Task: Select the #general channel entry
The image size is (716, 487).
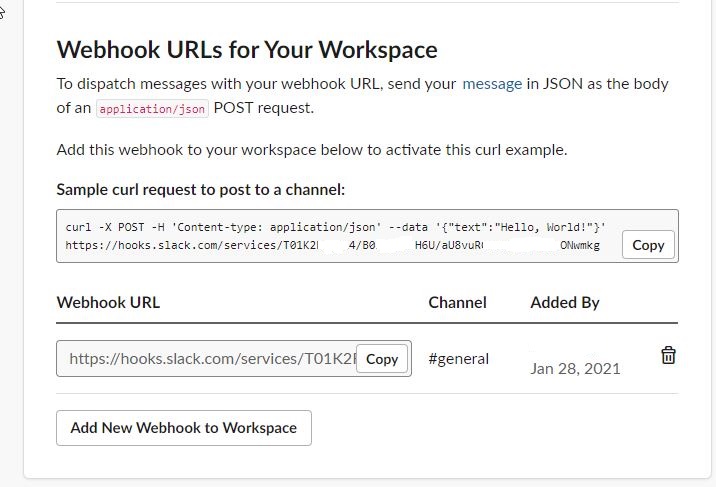Action: 458,358
